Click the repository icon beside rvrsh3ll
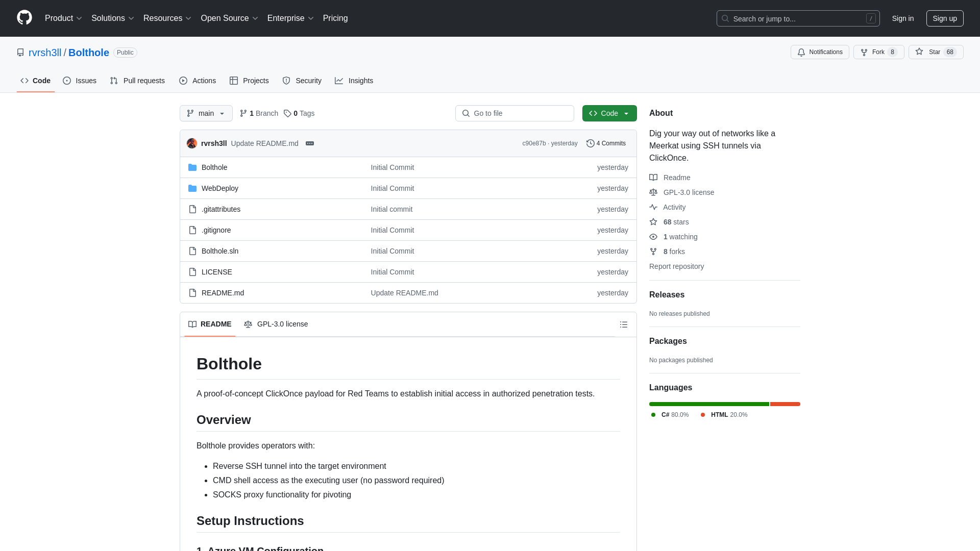The width and height of the screenshot is (980, 551). click(20, 53)
